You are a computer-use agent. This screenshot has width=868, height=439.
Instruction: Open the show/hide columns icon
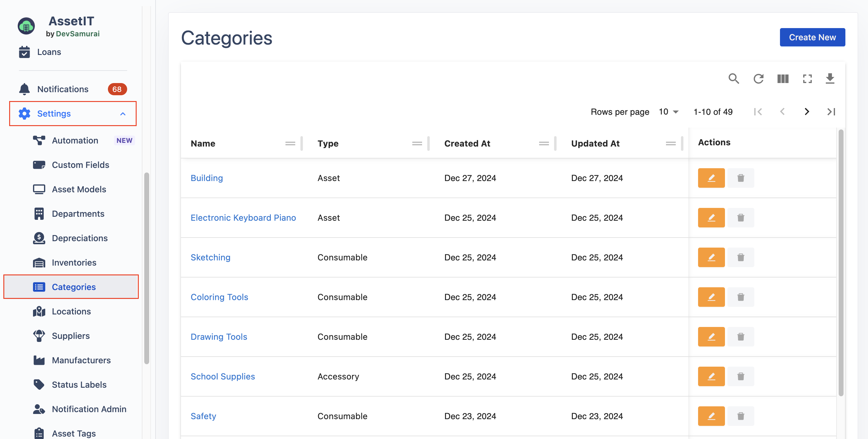[x=782, y=78]
